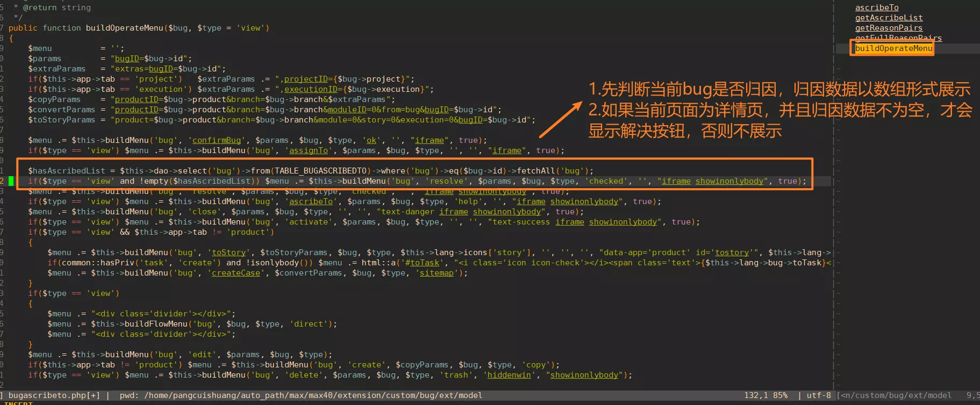Click the $hasAscribedList variable declaration
The width and height of the screenshot is (980, 405).
67,171
